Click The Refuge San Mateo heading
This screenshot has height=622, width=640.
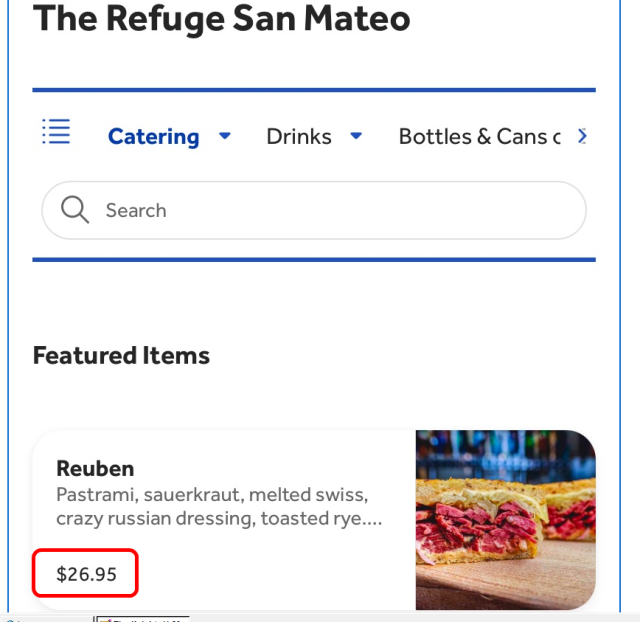(x=221, y=19)
